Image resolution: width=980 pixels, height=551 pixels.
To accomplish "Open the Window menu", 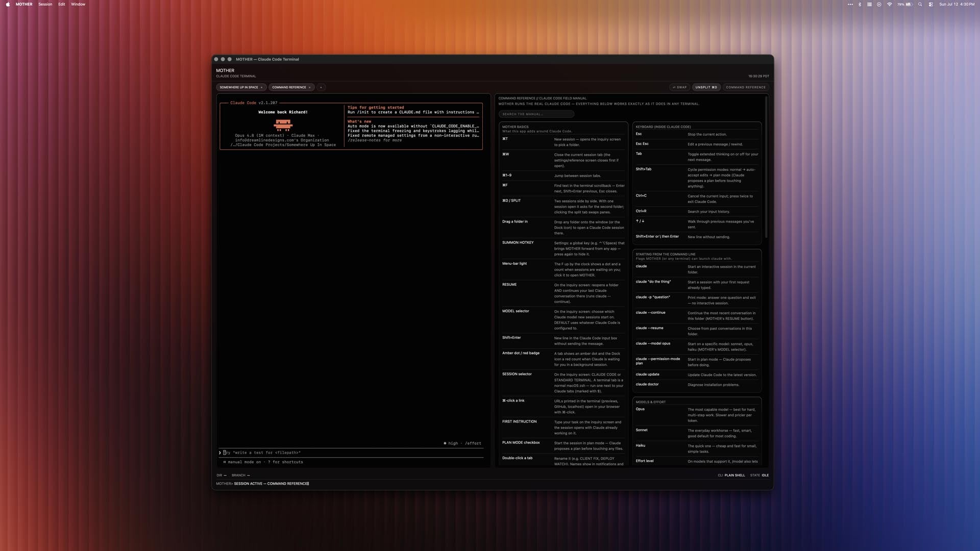I will pos(78,4).
